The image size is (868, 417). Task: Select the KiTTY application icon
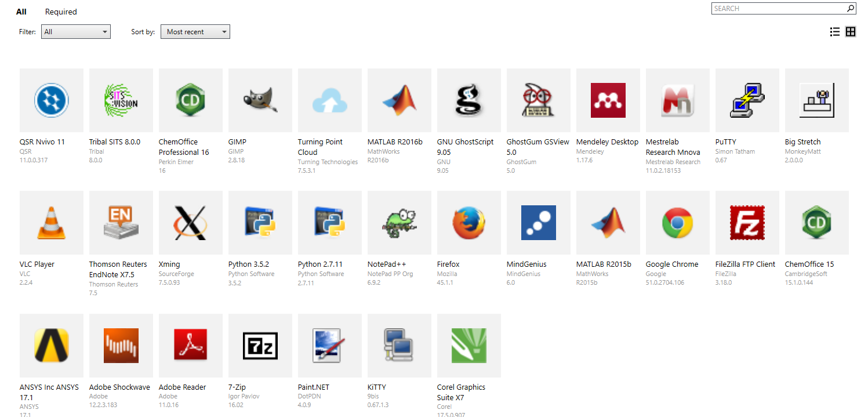coord(400,346)
